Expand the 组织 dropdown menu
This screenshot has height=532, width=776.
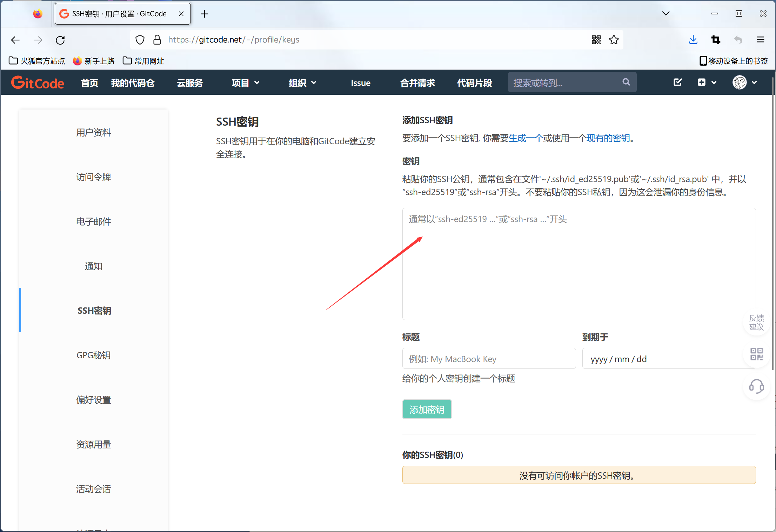tap(302, 83)
